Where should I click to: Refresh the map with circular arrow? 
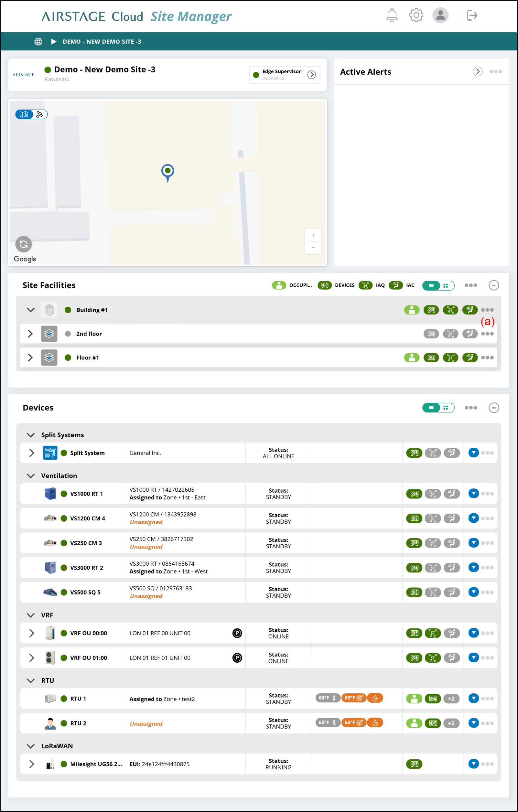[24, 244]
